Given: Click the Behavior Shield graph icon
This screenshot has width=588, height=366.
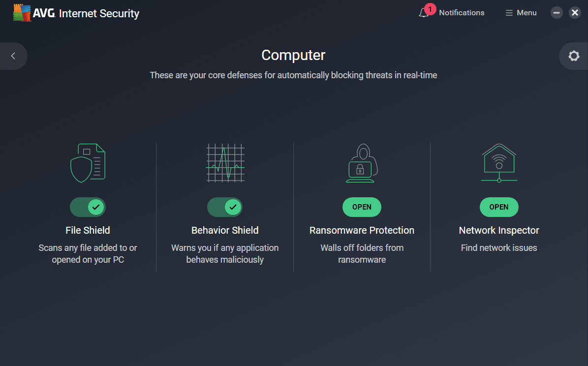Looking at the screenshot, I should 225,162.
